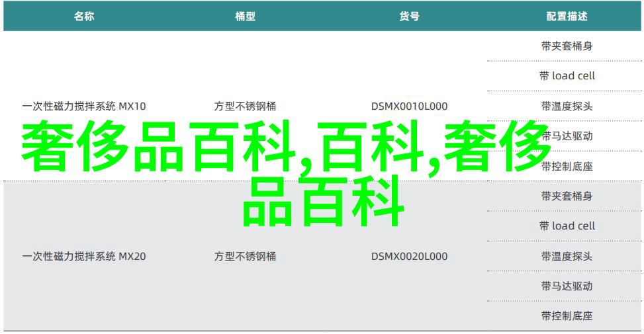Click 带控制底座 in the MX10 row
The width and height of the screenshot is (644, 334).
tap(566, 166)
